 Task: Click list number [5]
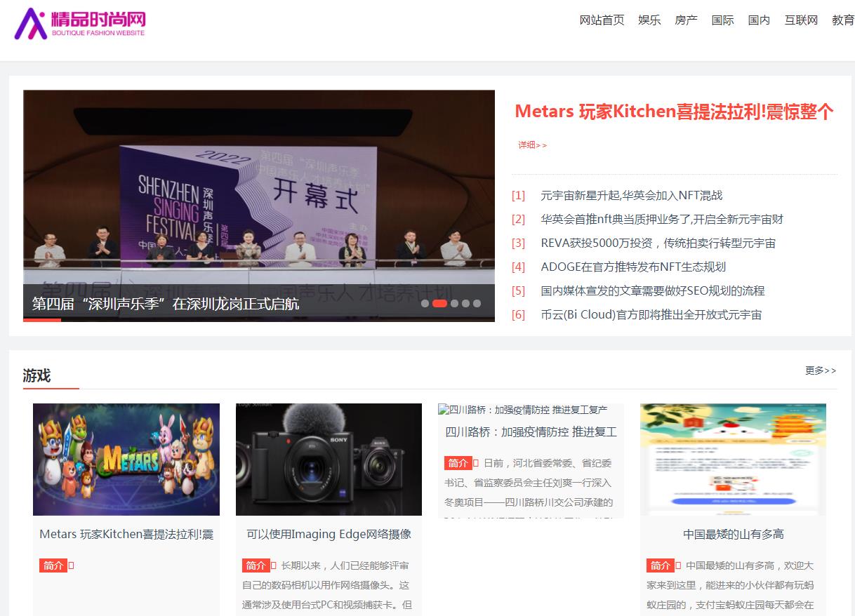pos(518,291)
